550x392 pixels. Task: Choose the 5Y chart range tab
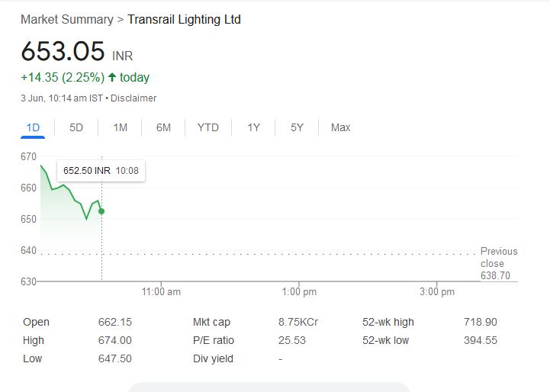coord(297,127)
